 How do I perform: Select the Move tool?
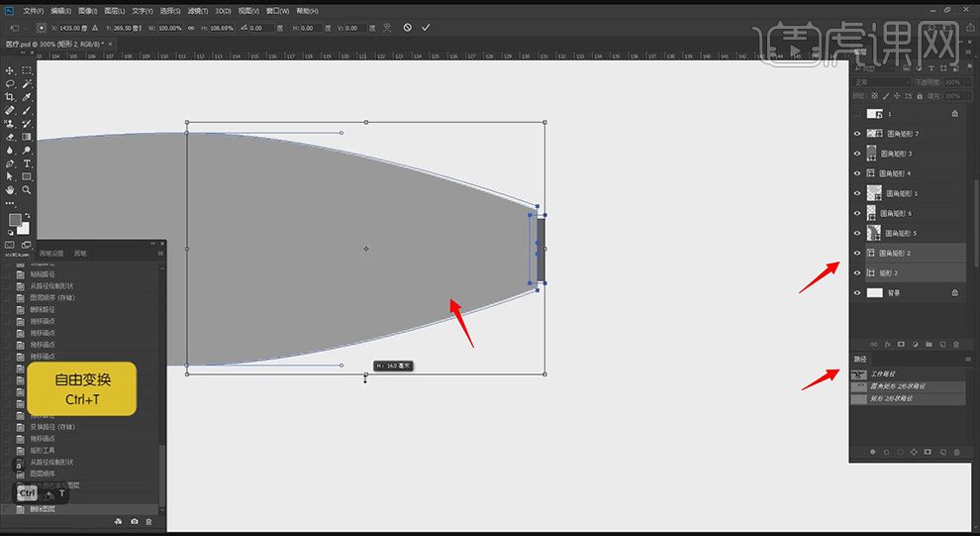[x=9, y=70]
